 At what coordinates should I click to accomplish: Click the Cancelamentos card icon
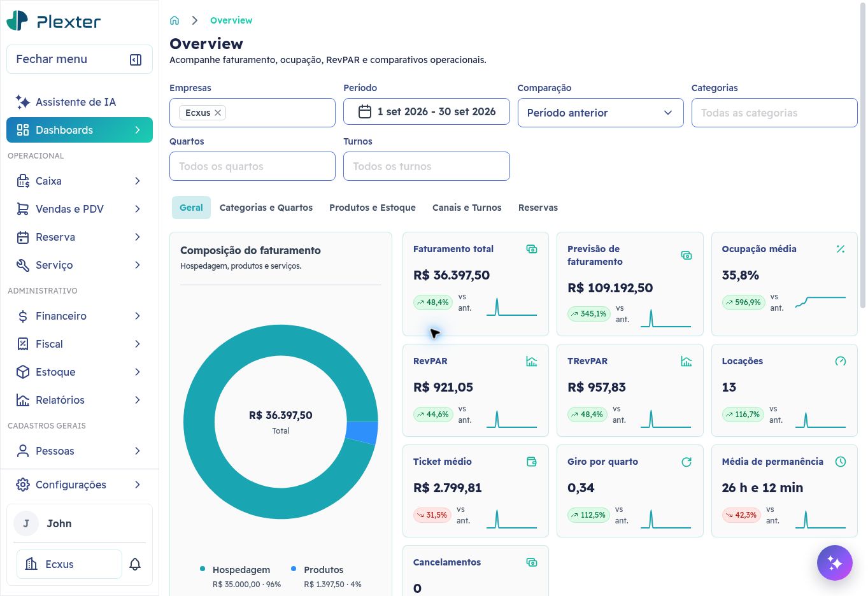click(x=532, y=562)
